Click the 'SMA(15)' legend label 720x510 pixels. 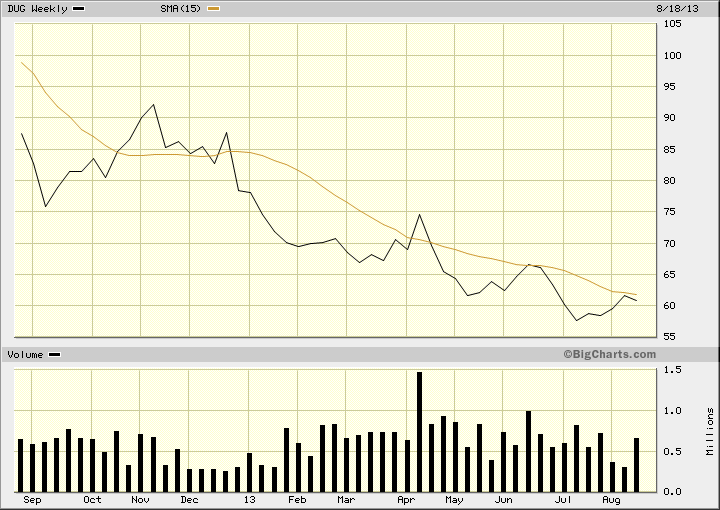pyautogui.click(x=180, y=9)
